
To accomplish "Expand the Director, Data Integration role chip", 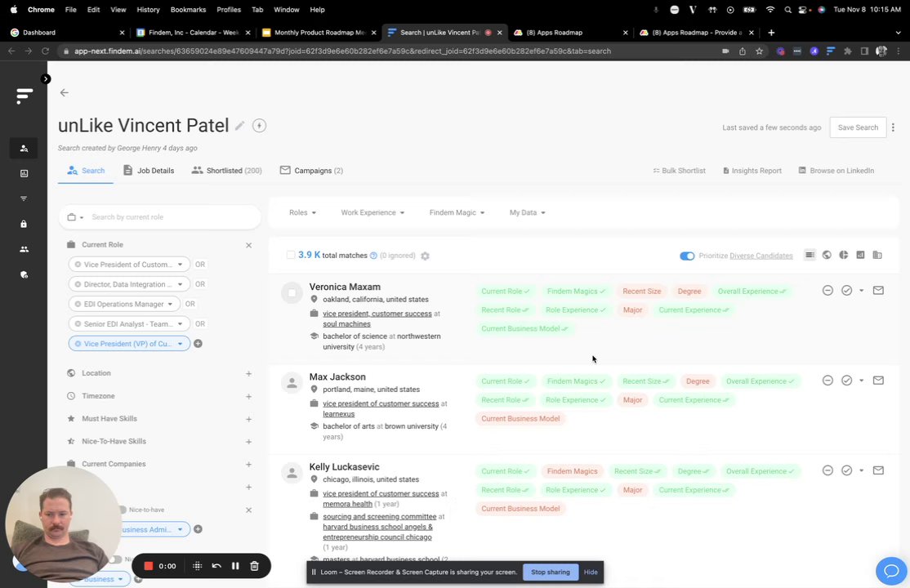I will pyautogui.click(x=180, y=284).
